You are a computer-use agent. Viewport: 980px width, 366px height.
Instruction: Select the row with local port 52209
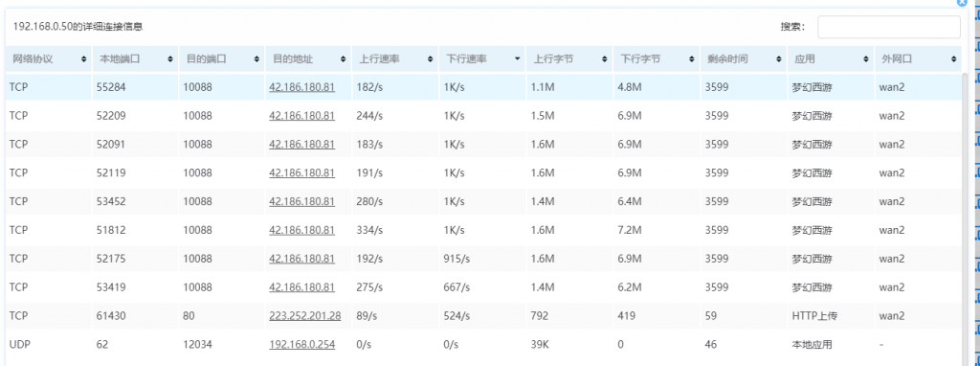click(x=483, y=116)
